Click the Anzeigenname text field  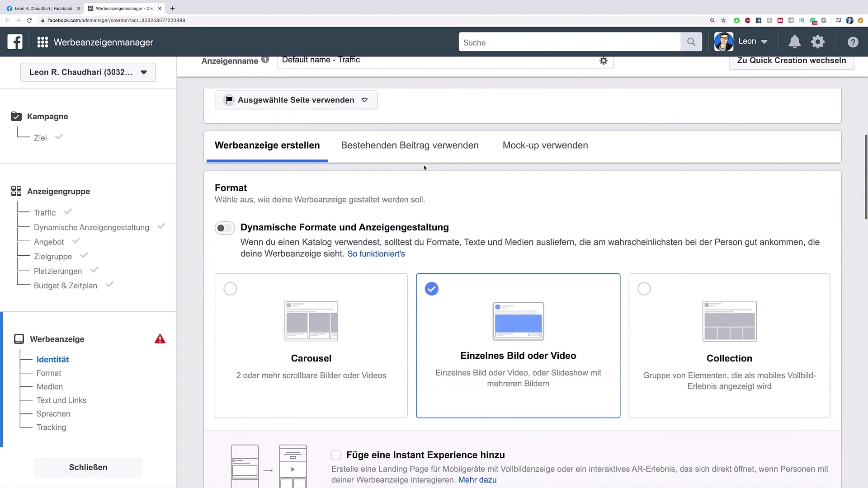435,61
